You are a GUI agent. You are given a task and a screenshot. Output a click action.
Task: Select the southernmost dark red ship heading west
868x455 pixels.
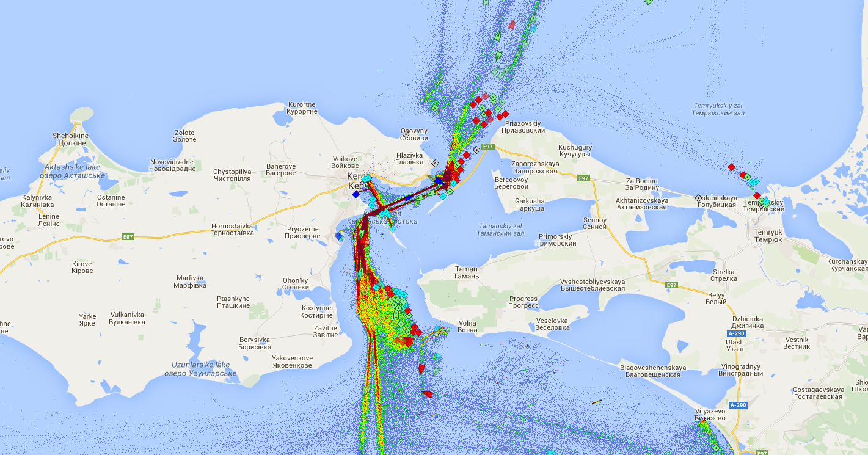click(428, 395)
